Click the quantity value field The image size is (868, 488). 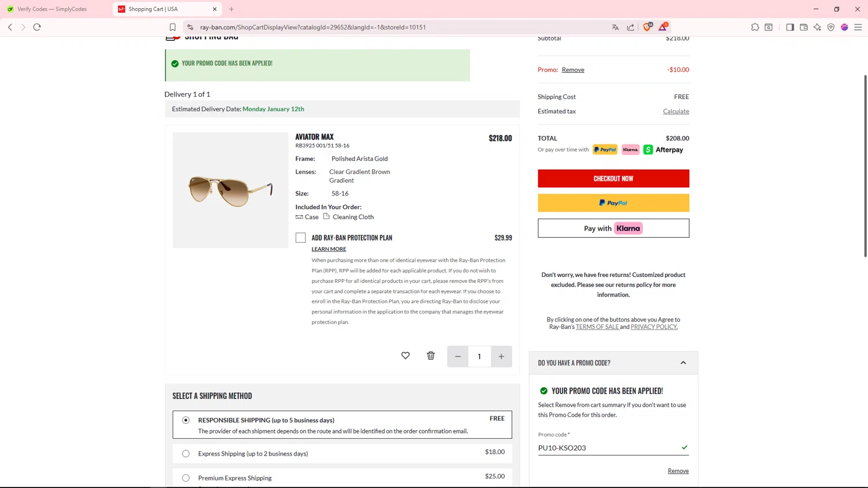pyautogui.click(x=479, y=356)
